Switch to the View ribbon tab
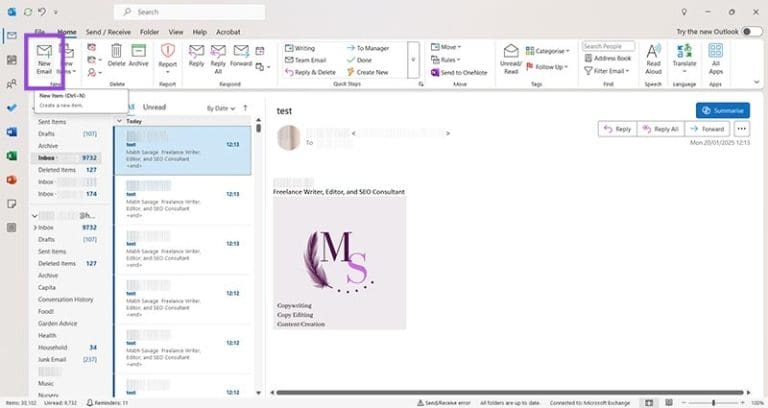 point(175,32)
